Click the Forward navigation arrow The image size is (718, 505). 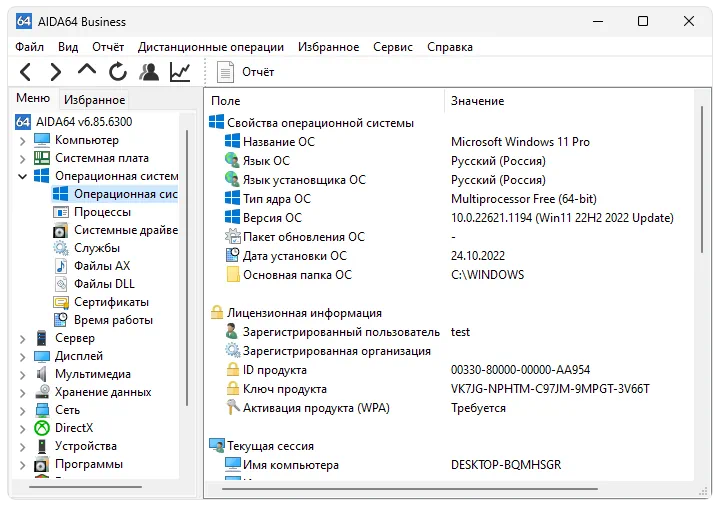click(x=56, y=72)
